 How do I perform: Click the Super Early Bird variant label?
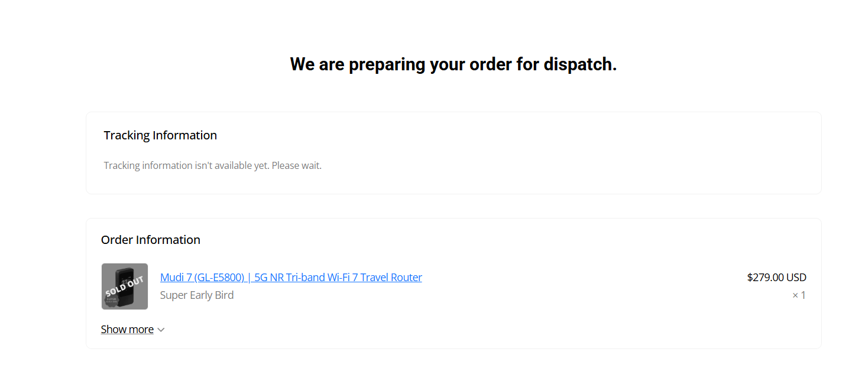pyautogui.click(x=197, y=295)
